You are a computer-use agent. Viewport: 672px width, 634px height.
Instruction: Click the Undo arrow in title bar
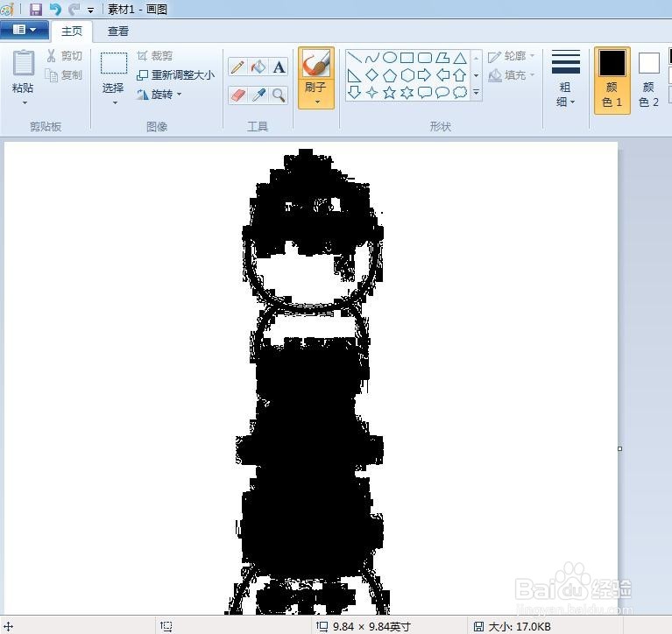pos(55,10)
